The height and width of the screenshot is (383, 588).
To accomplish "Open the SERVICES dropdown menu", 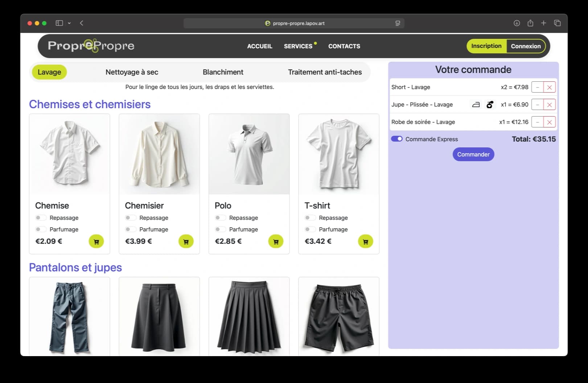I will coord(298,46).
